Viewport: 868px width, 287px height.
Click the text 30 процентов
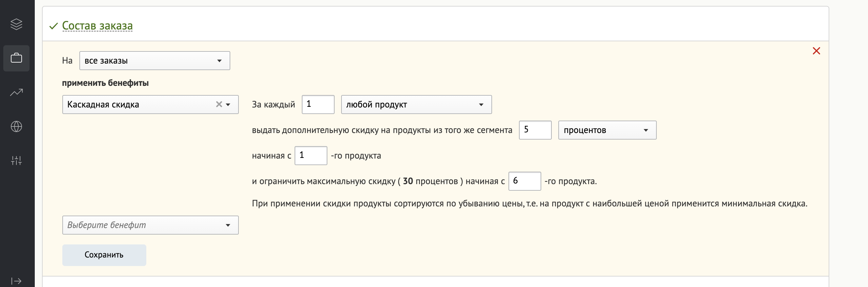pos(430,182)
